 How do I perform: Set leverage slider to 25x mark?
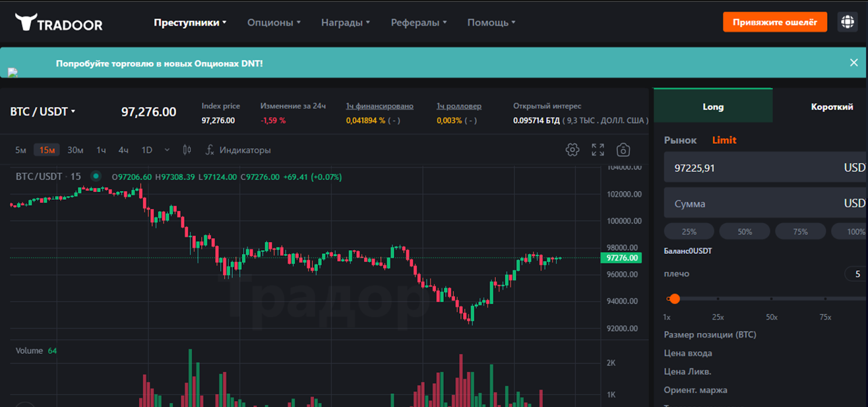(718, 299)
